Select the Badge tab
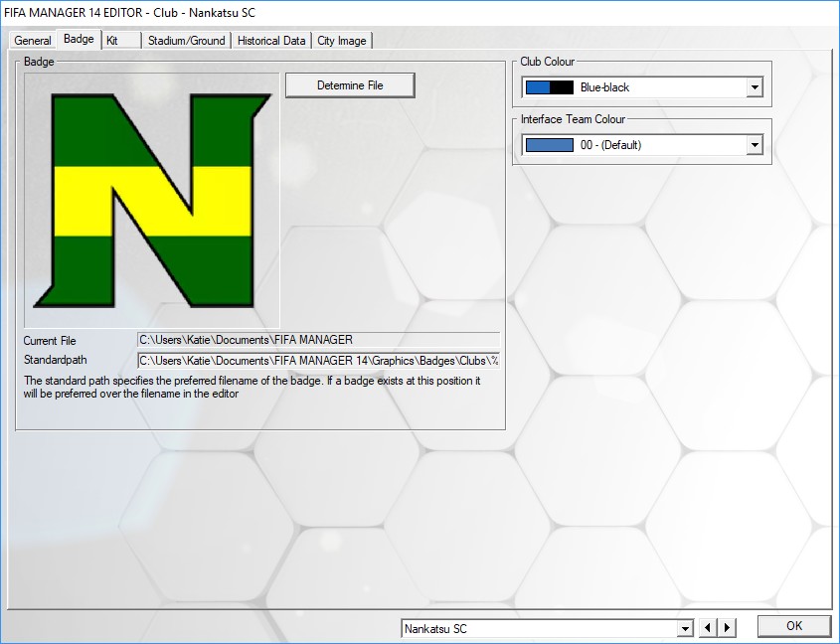The image size is (840, 644). pyautogui.click(x=79, y=39)
